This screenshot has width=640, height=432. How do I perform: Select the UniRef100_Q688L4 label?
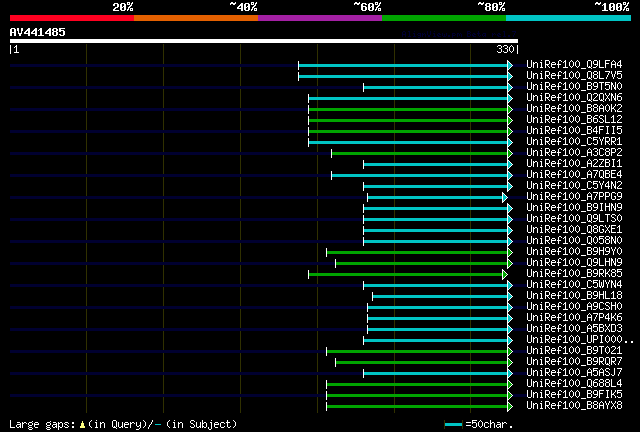(574, 384)
